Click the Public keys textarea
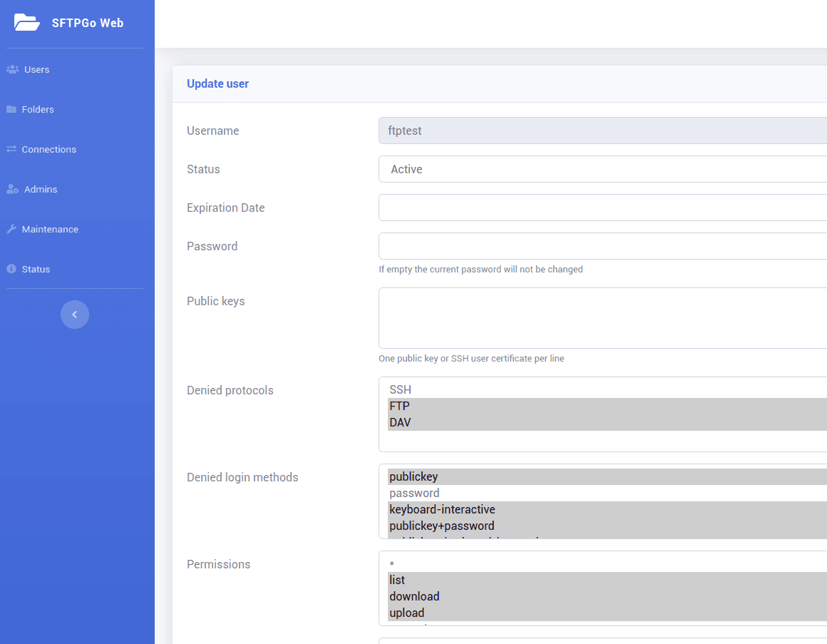The image size is (827, 644). tap(602, 317)
